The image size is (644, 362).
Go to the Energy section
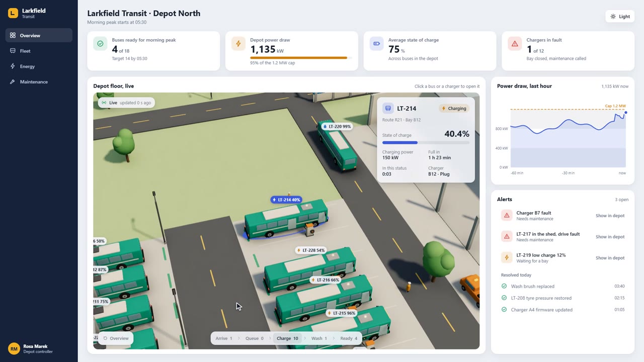click(39, 66)
